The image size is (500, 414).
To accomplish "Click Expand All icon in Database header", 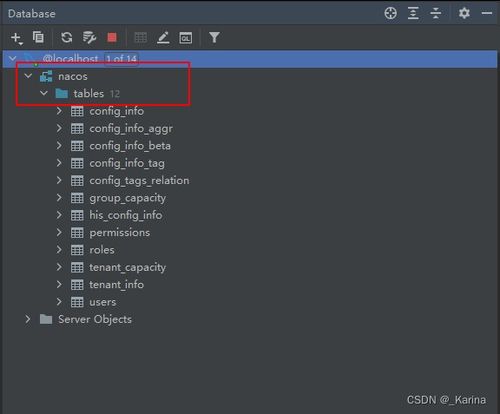I will point(413,13).
